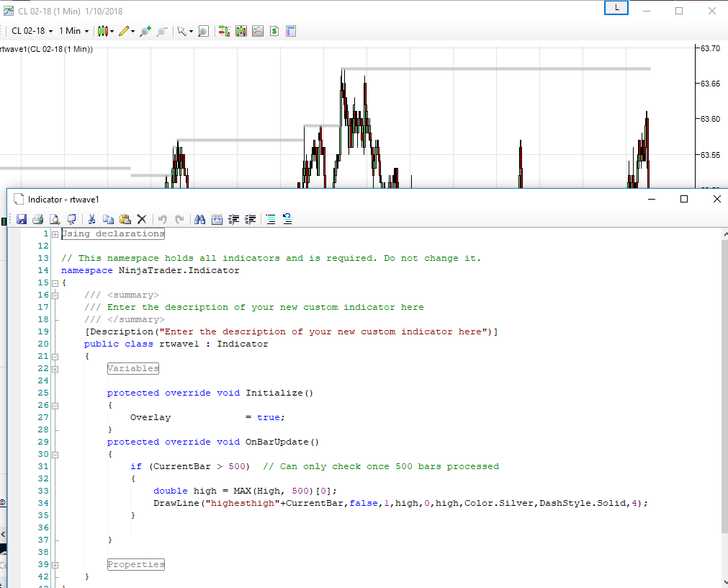
Task: Select the arrow cursor pointer tool
Action: pyautogui.click(x=182, y=31)
